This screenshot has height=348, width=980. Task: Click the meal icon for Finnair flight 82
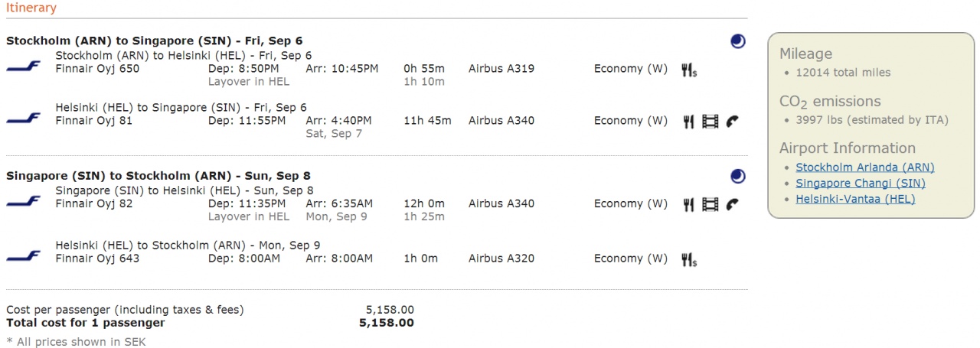688,204
